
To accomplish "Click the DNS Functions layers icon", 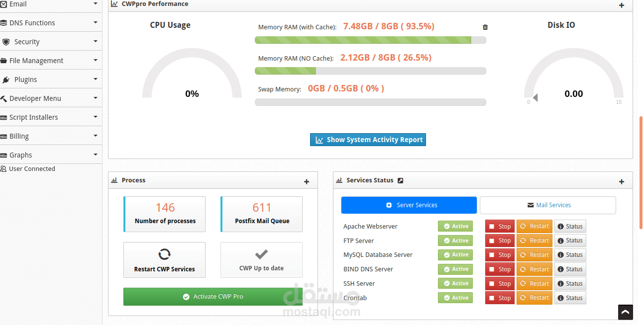I will [3, 23].
